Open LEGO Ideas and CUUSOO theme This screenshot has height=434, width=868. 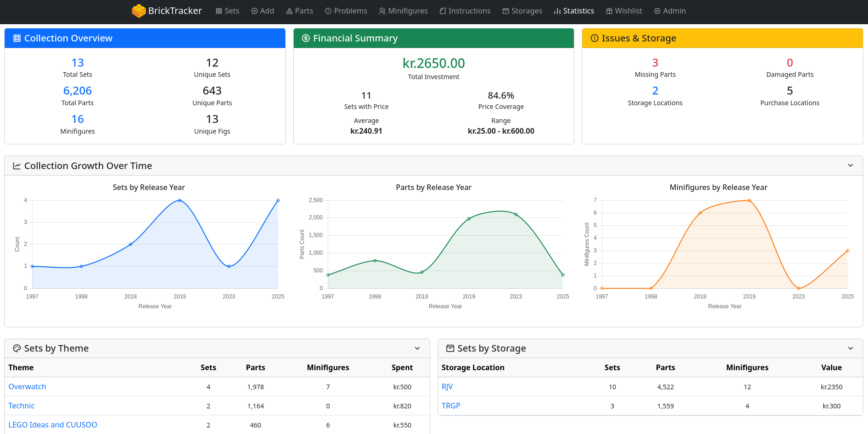pos(53,425)
